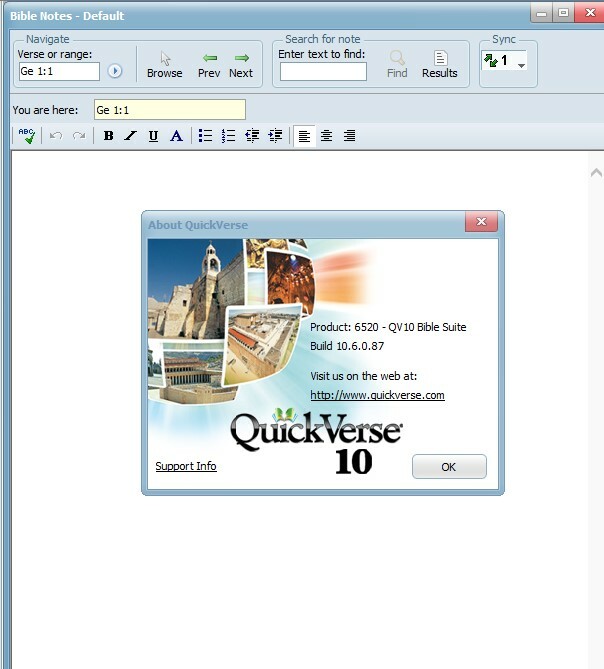Close the Bible Notes window
604x669 pixels.
click(590, 12)
